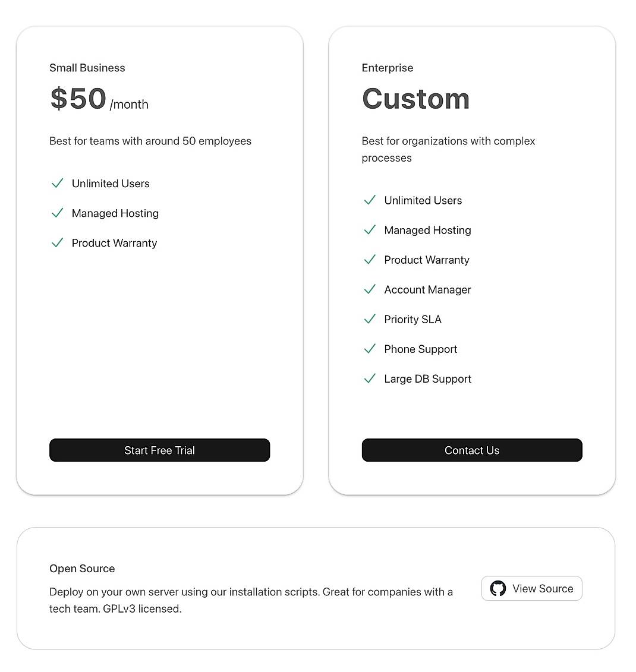Click the checkmark beside Product Warranty in Small Business

[x=57, y=242]
